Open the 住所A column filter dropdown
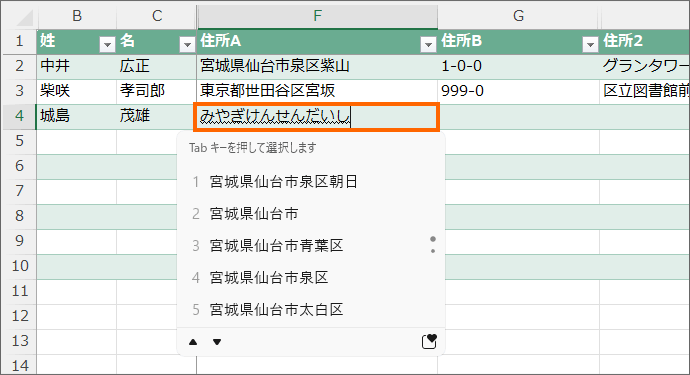Viewport: 690px width, 375px height. [428, 44]
